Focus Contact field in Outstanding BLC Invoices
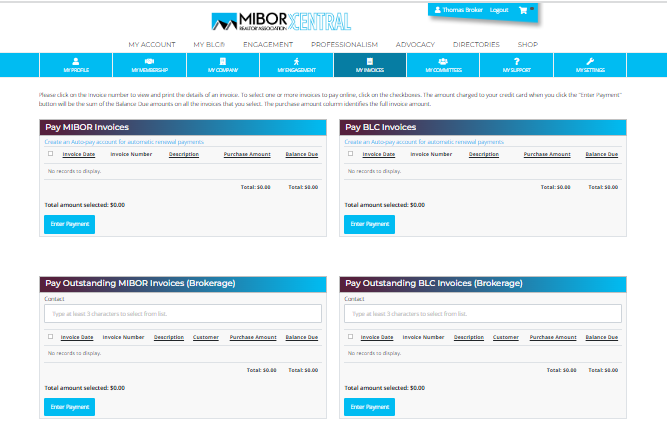The image size is (667, 442). [483, 314]
